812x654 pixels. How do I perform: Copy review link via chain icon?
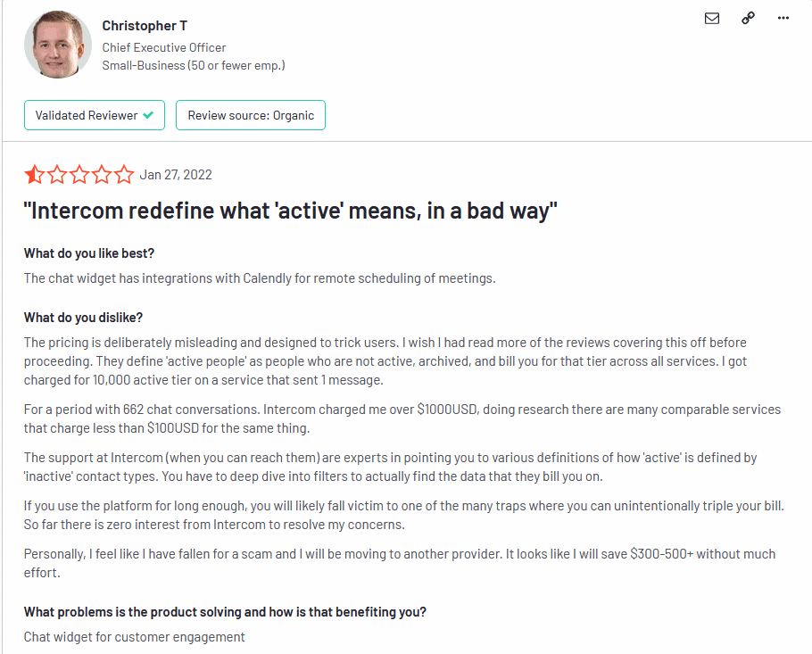(748, 18)
